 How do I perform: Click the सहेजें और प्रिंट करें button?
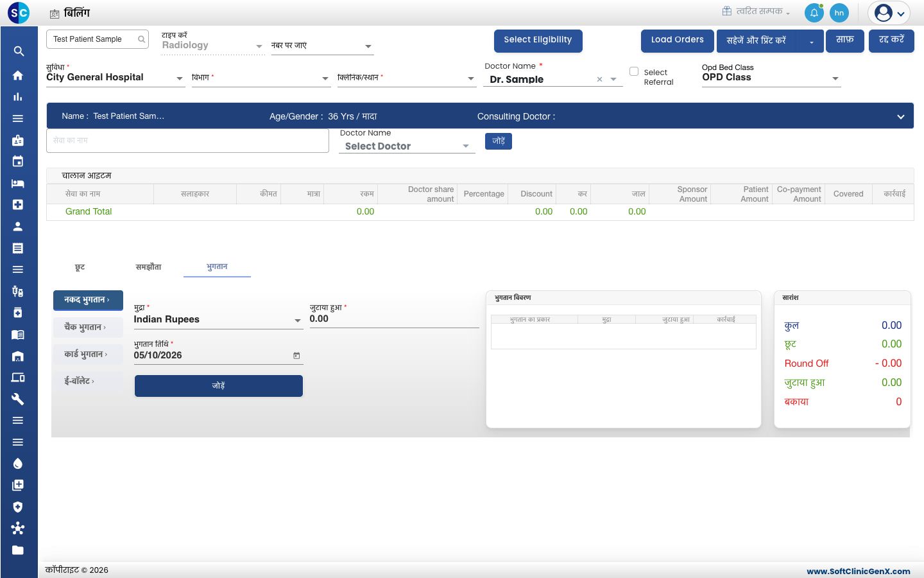tap(757, 40)
